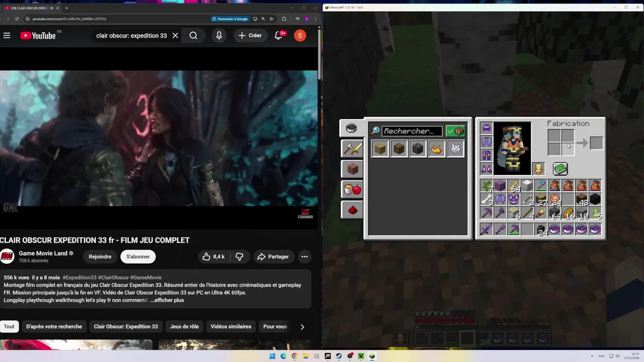This screenshot has width=644, height=362.
Task: Select the white pile recipe
Action: click(456, 149)
